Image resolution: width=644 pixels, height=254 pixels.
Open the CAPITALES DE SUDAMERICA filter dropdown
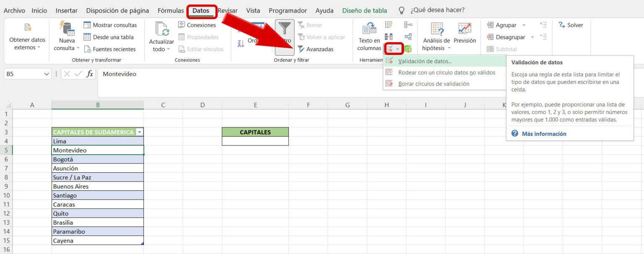pyautogui.click(x=139, y=132)
